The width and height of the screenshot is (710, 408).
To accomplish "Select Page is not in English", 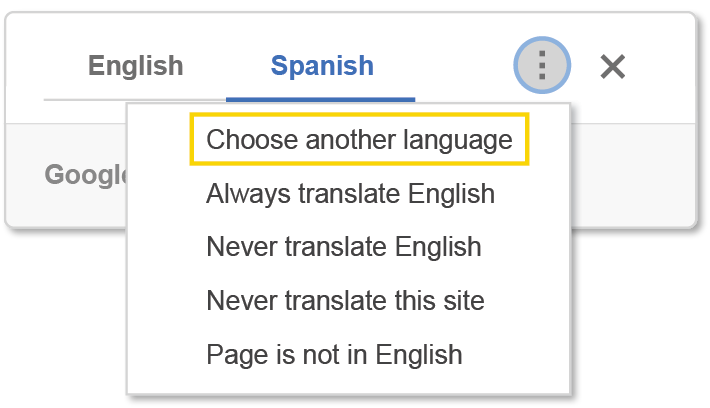I will [x=334, y=354].
